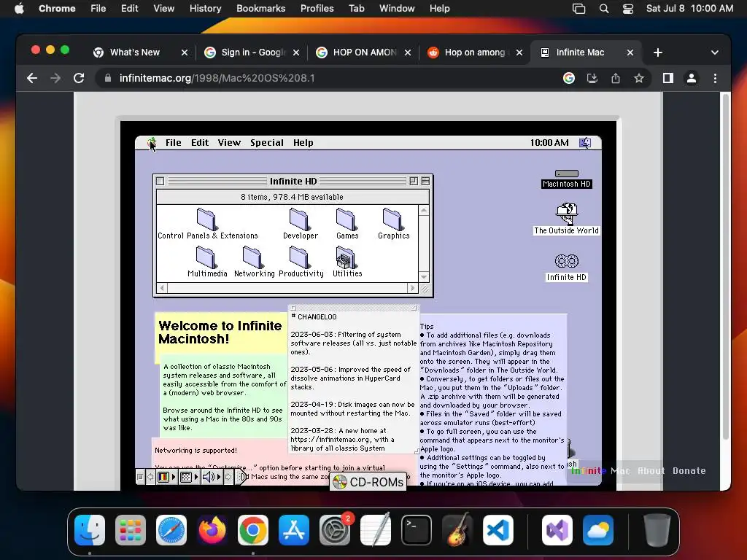This screenshot has height=560, width=747.
Task: Collapse the control strip using its end tab
Action: click(x=241, y=477)
